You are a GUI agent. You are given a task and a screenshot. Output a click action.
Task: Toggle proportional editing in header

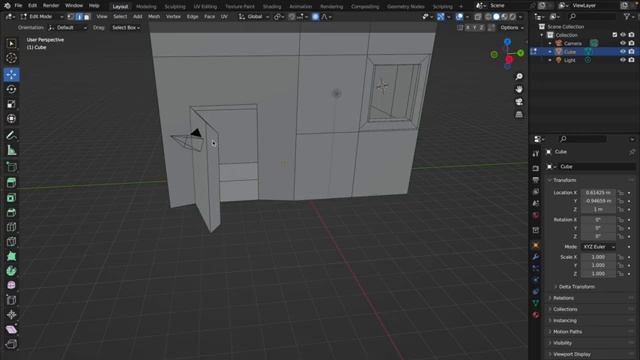pyautogui.click(x=315, y=17)
